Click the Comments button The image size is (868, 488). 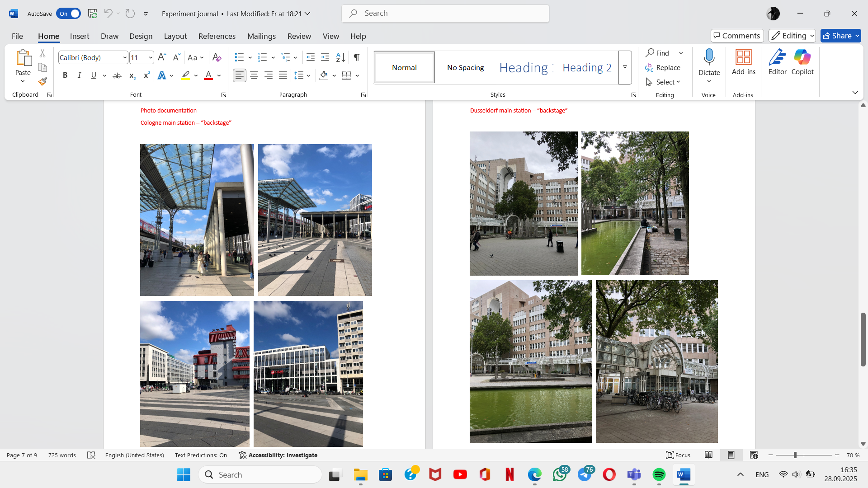point(737,36)
